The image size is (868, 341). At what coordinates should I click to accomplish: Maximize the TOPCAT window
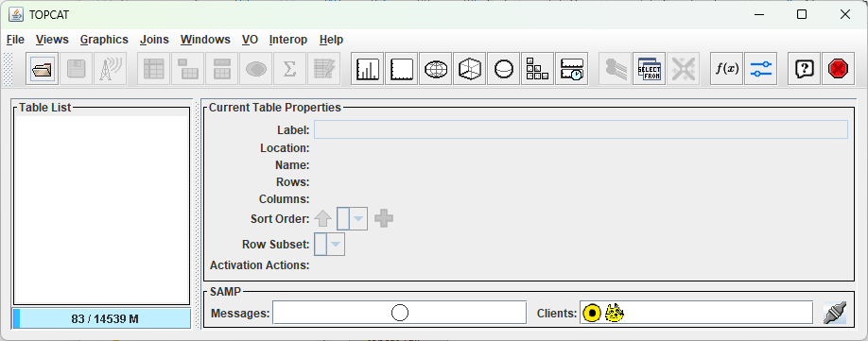click(802, 15)
